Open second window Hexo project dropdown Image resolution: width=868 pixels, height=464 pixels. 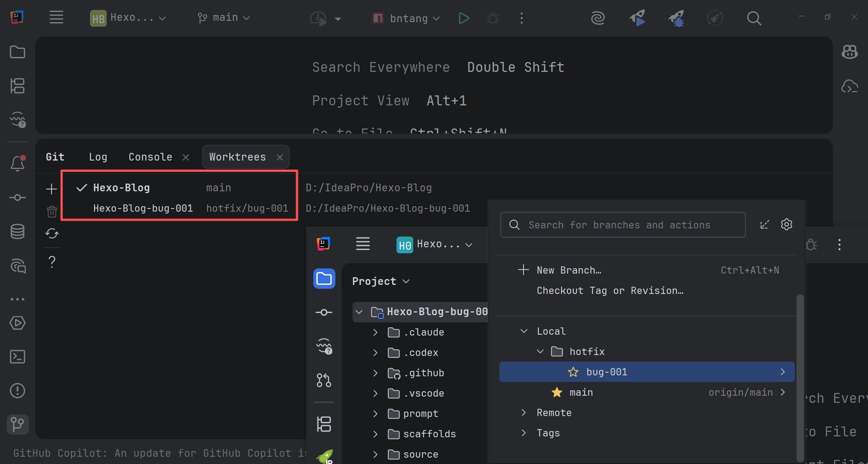point(434,245)
